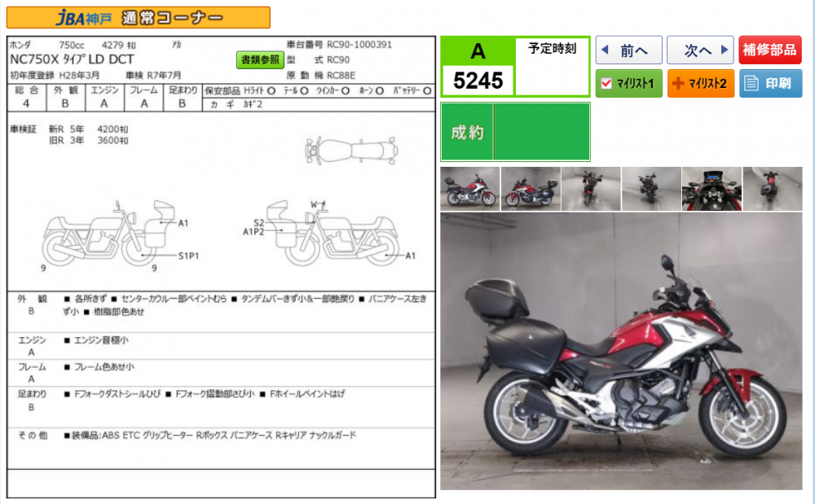Select the first thumbnail showing right side view
Image resolution: width=815 pixels, height=504 pixels.
coord(469,189)
